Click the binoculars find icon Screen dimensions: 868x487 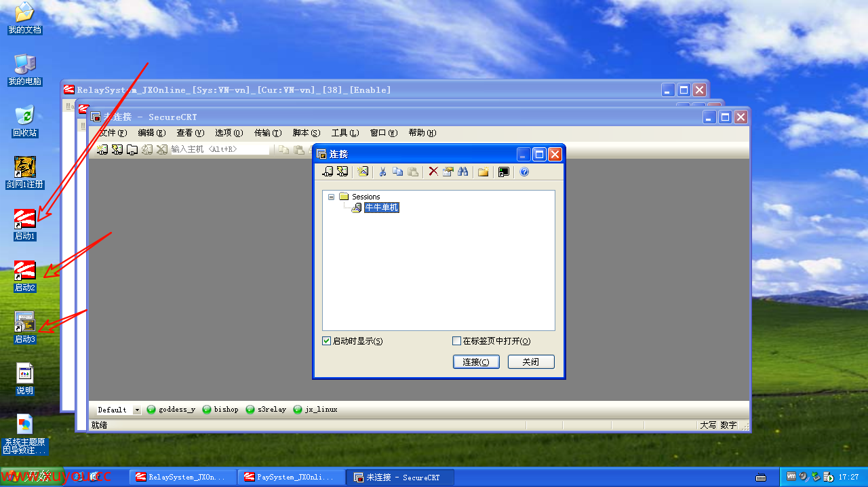(x=463, y=172)
